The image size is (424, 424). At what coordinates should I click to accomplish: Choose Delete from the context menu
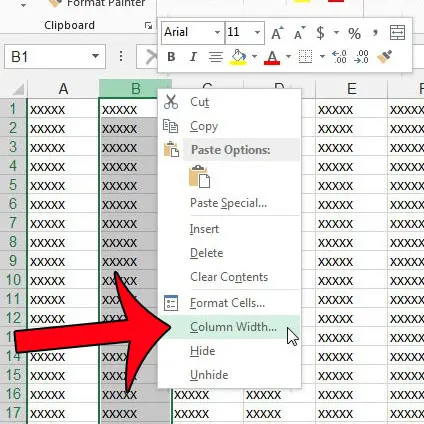230,253
